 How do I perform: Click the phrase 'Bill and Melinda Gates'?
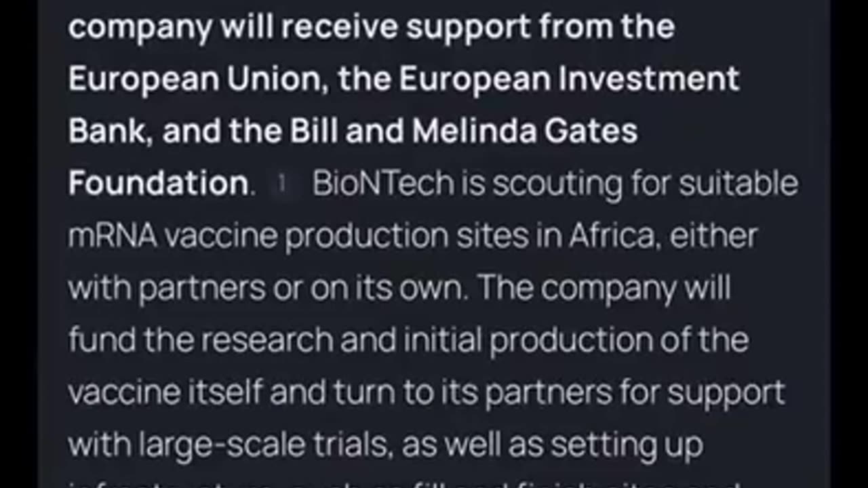point(464,131)
